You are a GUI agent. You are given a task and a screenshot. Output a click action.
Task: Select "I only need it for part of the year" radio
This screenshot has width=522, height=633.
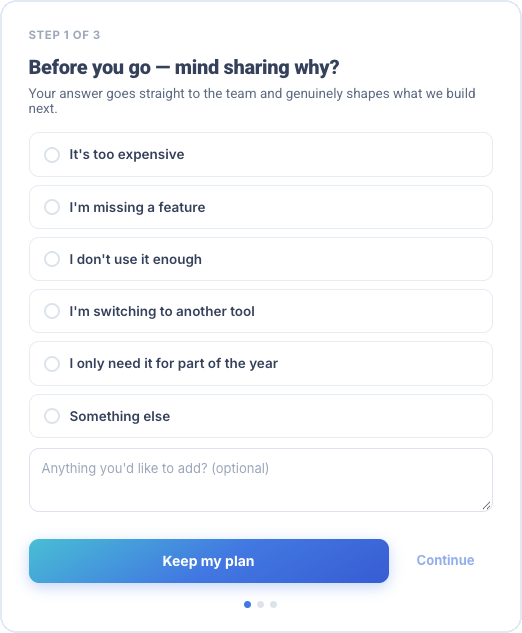(52, 364)
